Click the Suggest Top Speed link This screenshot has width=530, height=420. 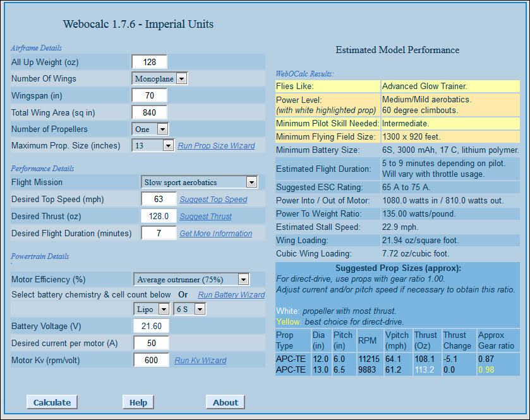click(213, 199)
